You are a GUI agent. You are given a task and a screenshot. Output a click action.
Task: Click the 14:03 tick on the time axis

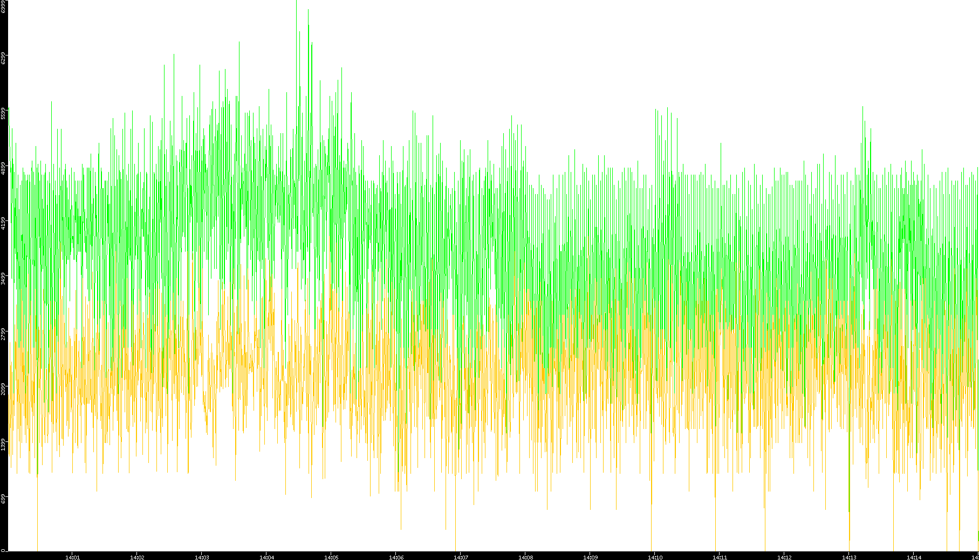[202, 557]
